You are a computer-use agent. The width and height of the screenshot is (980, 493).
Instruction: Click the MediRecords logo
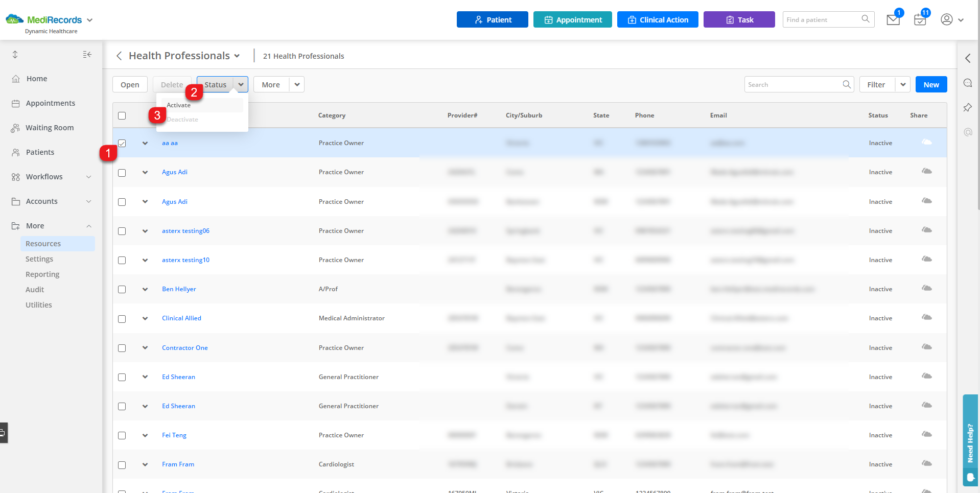tap(43, 20)
